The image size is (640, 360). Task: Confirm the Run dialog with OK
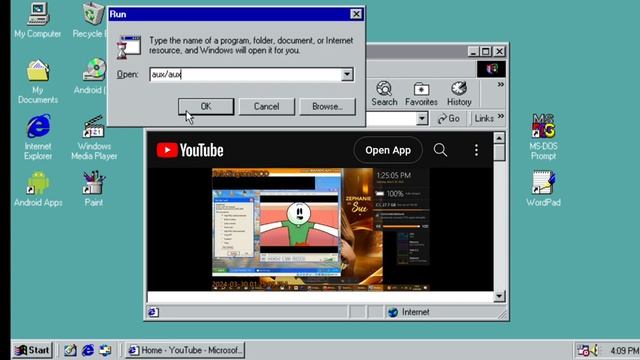206,107
